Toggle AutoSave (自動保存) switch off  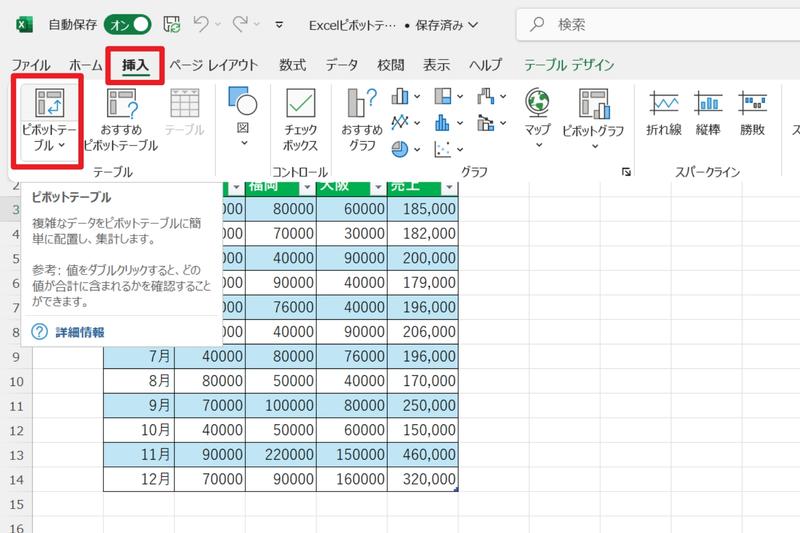coord(128,24)
